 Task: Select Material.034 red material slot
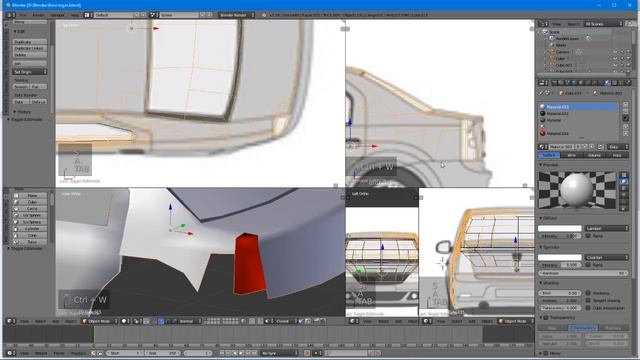pos(578,133)
